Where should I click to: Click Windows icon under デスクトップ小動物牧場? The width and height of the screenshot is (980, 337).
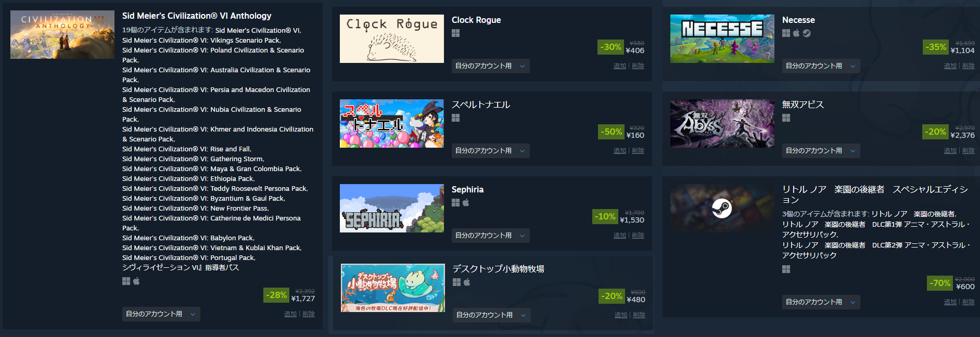coord(456,282)
